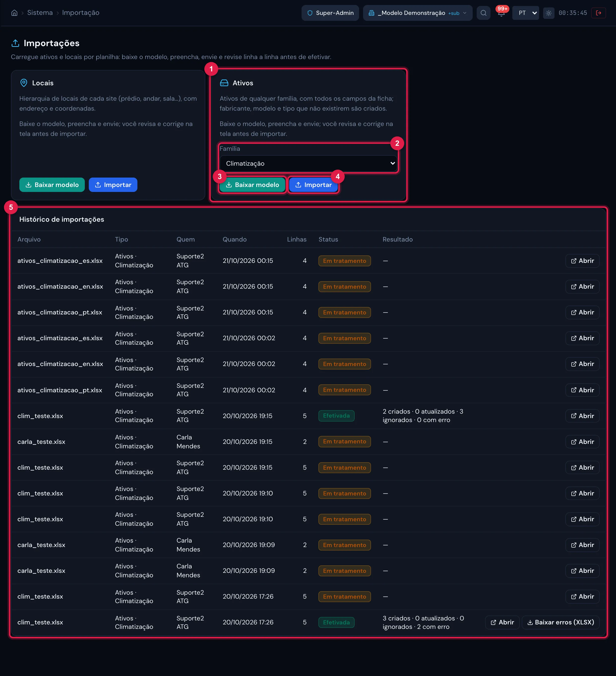Open ativos_climatizacao_pt.xlsx from 21/10/2026 00:02
The image size is (616, 676).
(582, 390)
